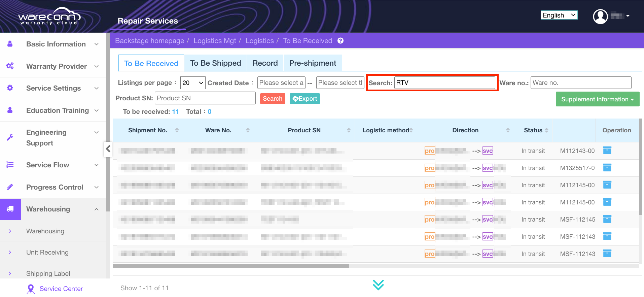Click the help question mark icon in breadcrumb
Screen dimensions: 644x297
pyautogui.click(x=341, y=41)
